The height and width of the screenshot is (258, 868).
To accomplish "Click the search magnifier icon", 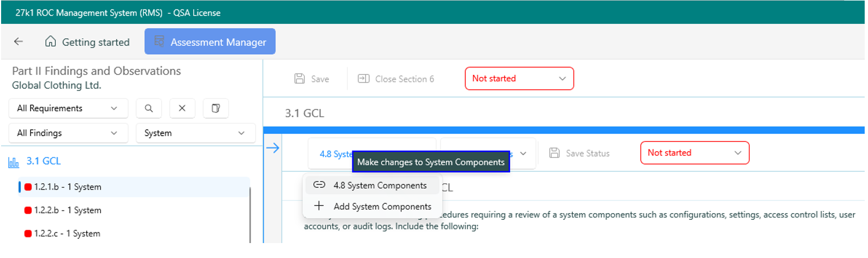I will (x=149, y=109).
